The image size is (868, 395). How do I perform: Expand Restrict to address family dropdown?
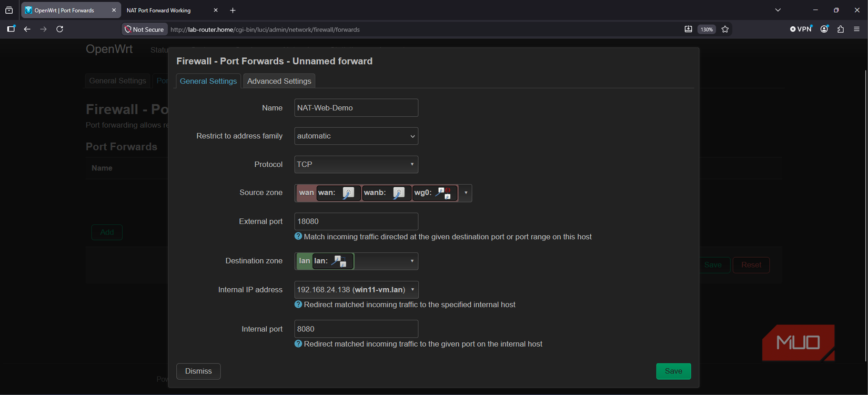(356, 136)
